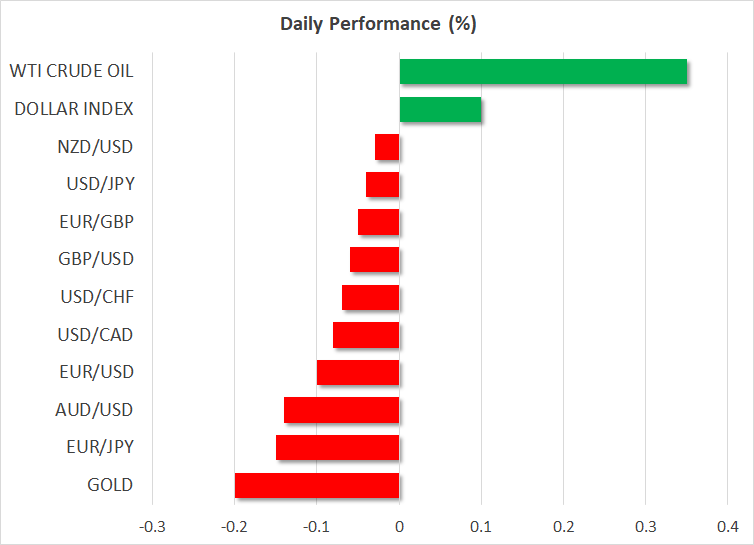Image resolution: width=754 pixels, height=545 pixels.
Task: Select the USD/JPY red bar
Action: click(383, 185)
